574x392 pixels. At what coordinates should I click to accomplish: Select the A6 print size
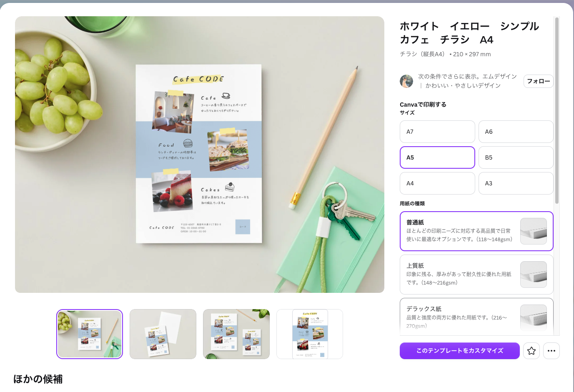(516, 132)
